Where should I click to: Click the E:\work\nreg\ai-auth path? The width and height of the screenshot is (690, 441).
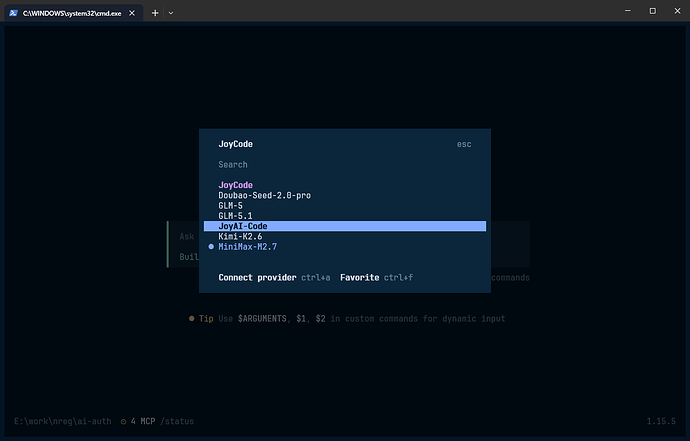pos(62,421)
